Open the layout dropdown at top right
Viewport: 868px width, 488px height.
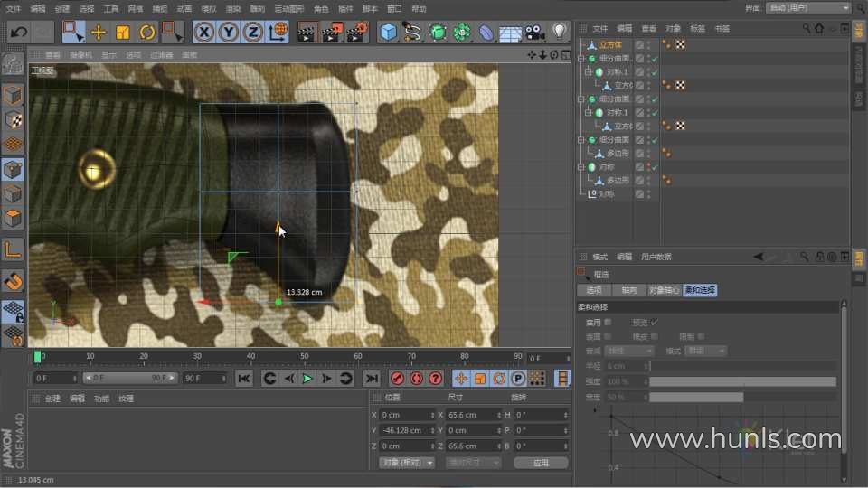pos(808,8)
